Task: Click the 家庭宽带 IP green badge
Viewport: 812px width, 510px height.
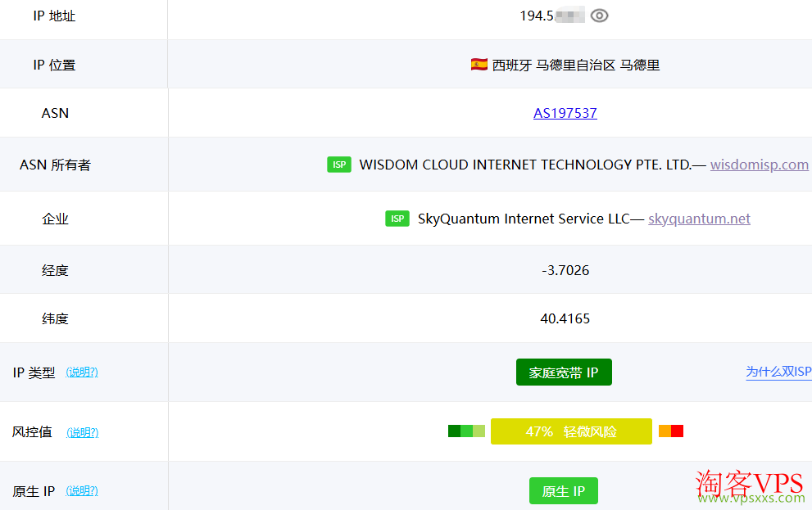Action: 564,372
